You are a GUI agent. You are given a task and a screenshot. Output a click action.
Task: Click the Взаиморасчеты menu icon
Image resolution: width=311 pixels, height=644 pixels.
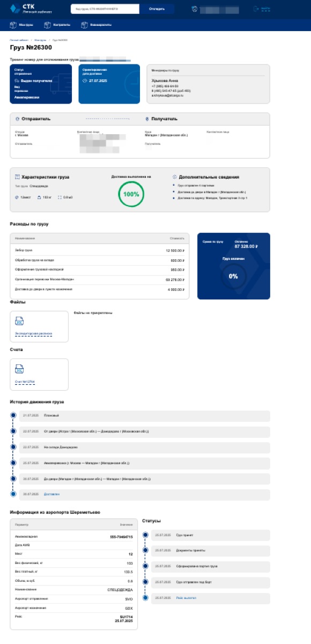tap(84, 25)
